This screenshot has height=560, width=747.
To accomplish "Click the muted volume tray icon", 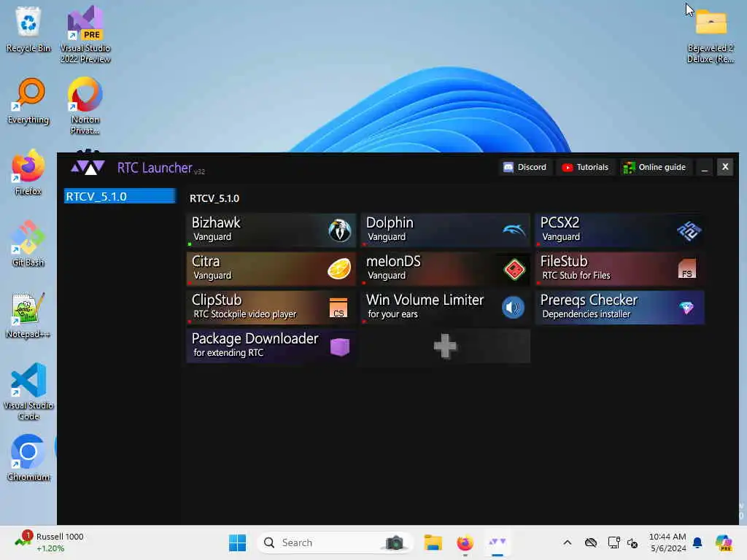I will point(632,542).
